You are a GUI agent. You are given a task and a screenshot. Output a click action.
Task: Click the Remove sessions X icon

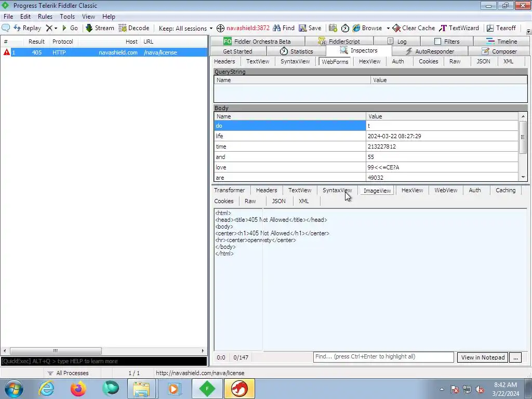[49, 28]
